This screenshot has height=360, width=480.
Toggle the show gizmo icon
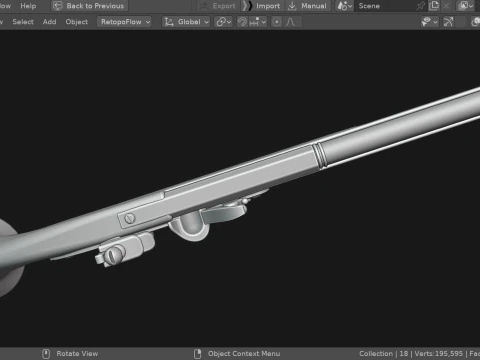coord(448,22)
